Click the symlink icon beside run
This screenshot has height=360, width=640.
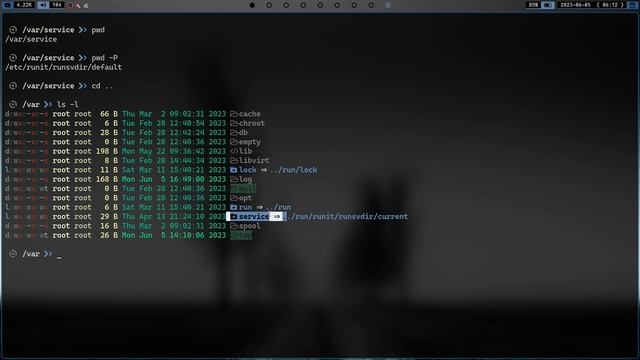pyautogui.click(x=233, y=207)
